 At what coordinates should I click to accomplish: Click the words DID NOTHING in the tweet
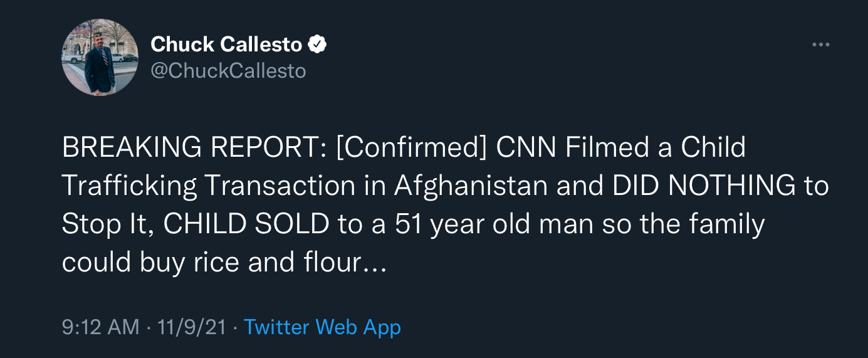(704, 186)
